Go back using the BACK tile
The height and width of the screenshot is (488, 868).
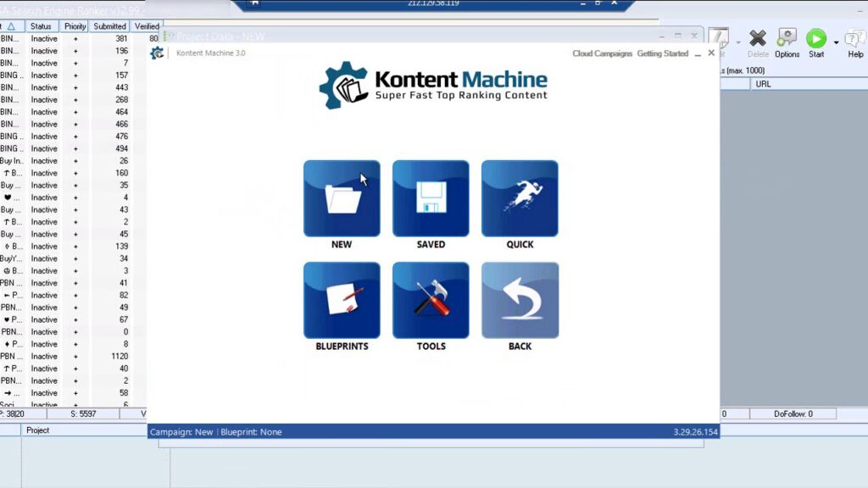coord(520,301)
